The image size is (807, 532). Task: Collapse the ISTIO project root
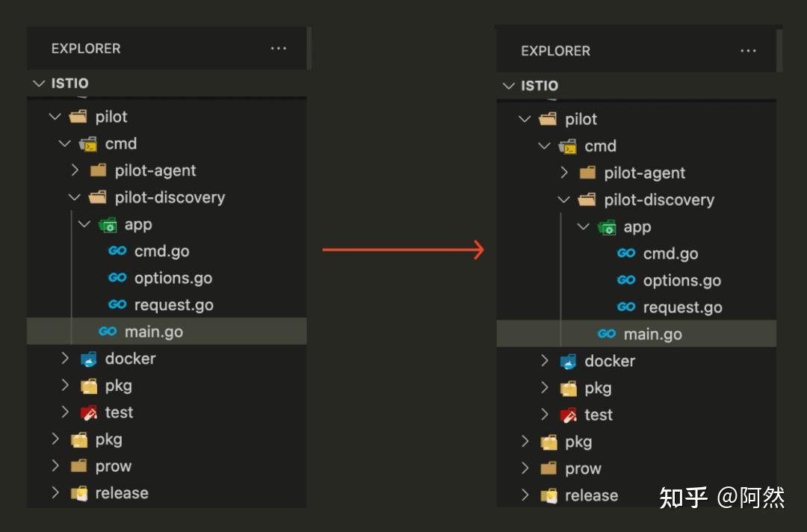(x=39, y=84)
